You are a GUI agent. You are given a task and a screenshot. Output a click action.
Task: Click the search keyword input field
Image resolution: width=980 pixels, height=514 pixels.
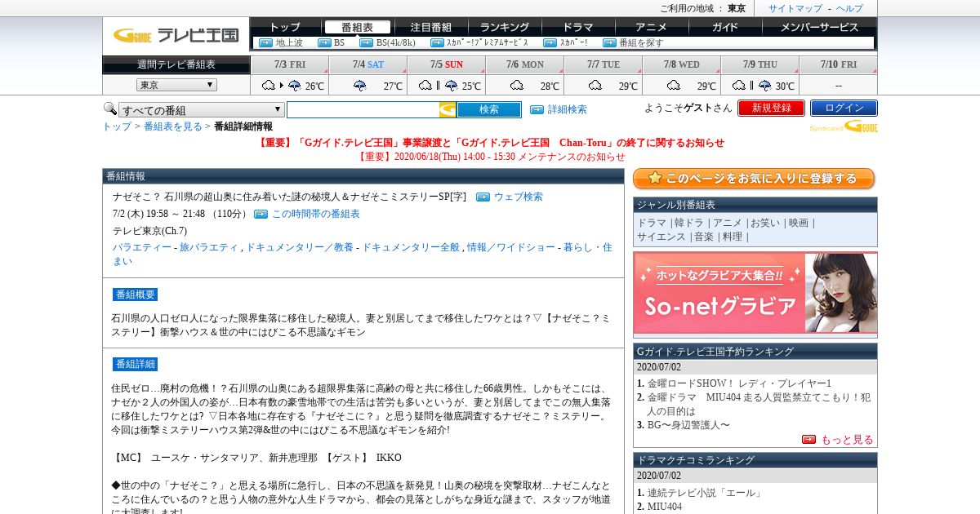pyautogui.click(x=363, y=109)
